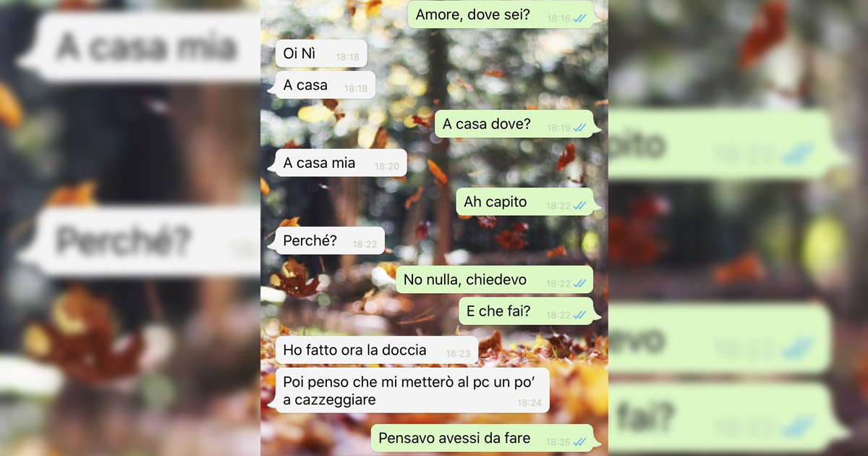Click the read checkmarks on 'Amore, dove sei?'

580,18
